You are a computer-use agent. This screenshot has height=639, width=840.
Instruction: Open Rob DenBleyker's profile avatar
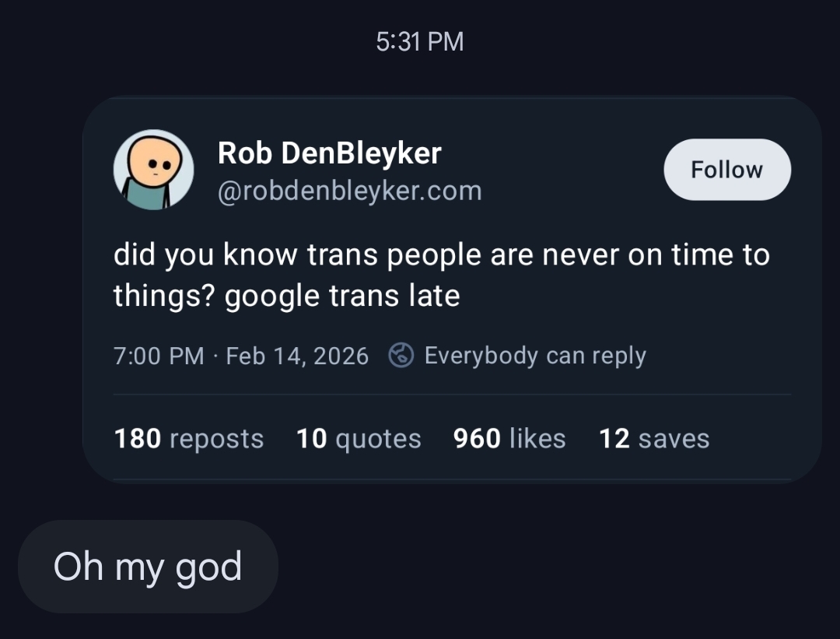point(153,170)
